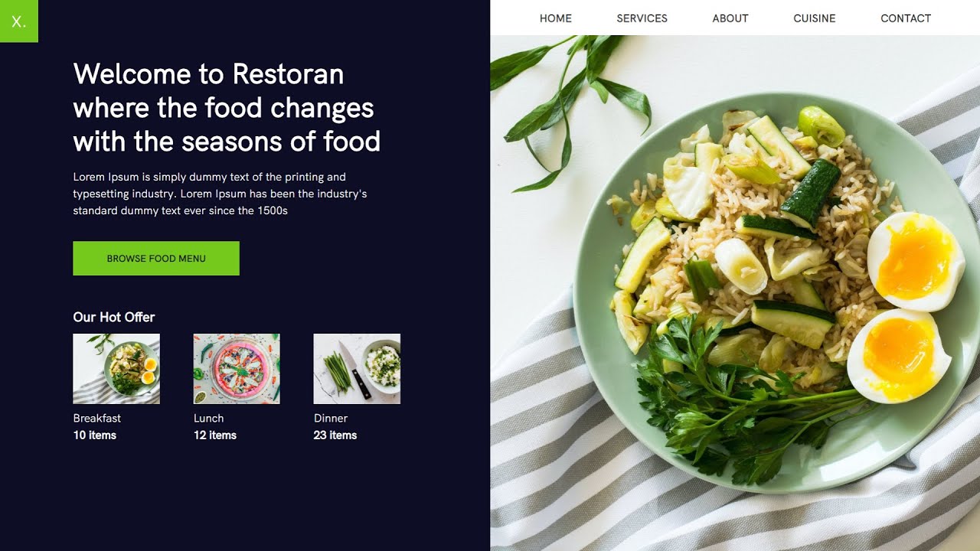Navigate to CONTACT
980x551 pixels.
coord(905,18)
